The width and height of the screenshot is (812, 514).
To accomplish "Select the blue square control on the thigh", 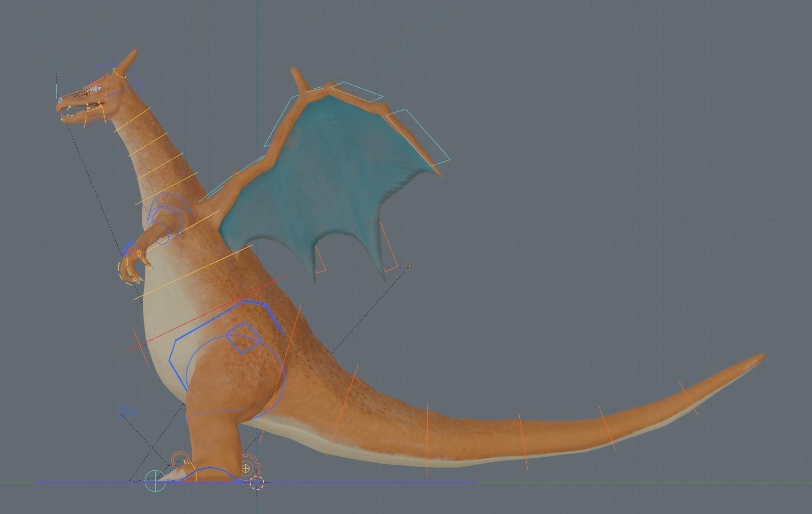I will tap(243, 337).
